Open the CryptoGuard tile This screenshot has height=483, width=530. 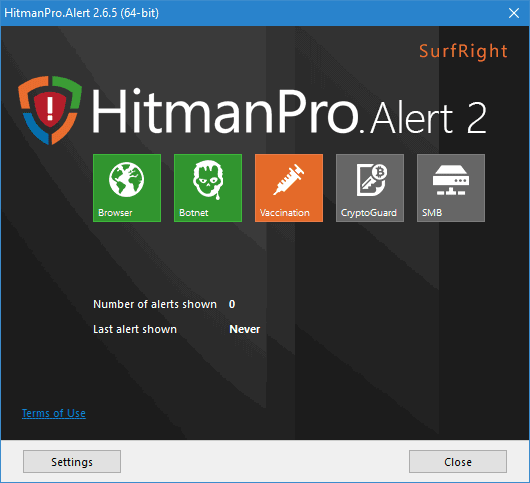pyautogui.click(x=370, y=188)
